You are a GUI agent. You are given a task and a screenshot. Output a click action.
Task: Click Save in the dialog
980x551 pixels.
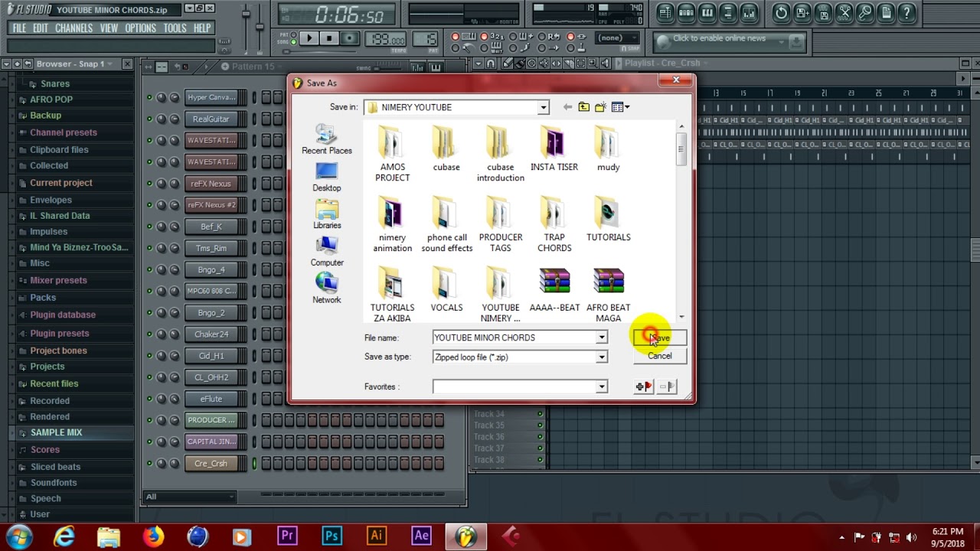659,337
